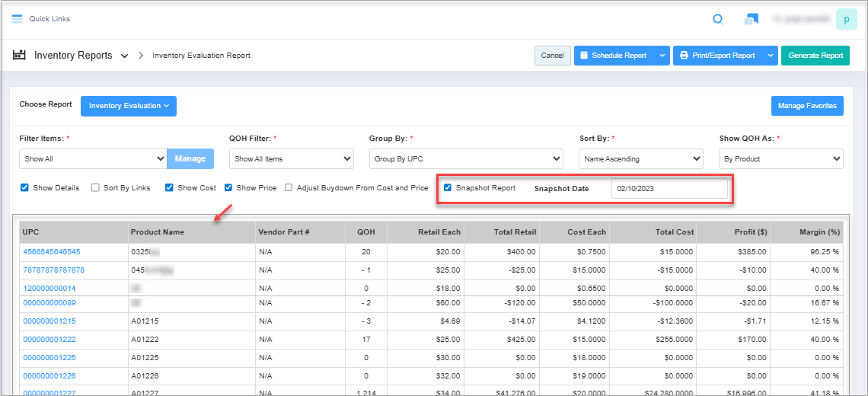Expand the Print/Export Report dropdown arrow
868x396 pixels.
tap(771, 56)
